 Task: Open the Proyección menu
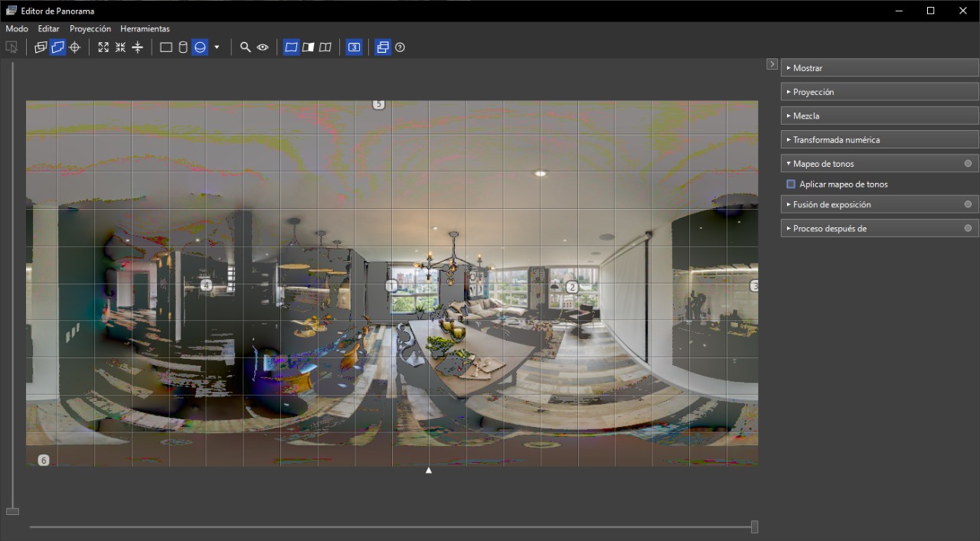90,28
